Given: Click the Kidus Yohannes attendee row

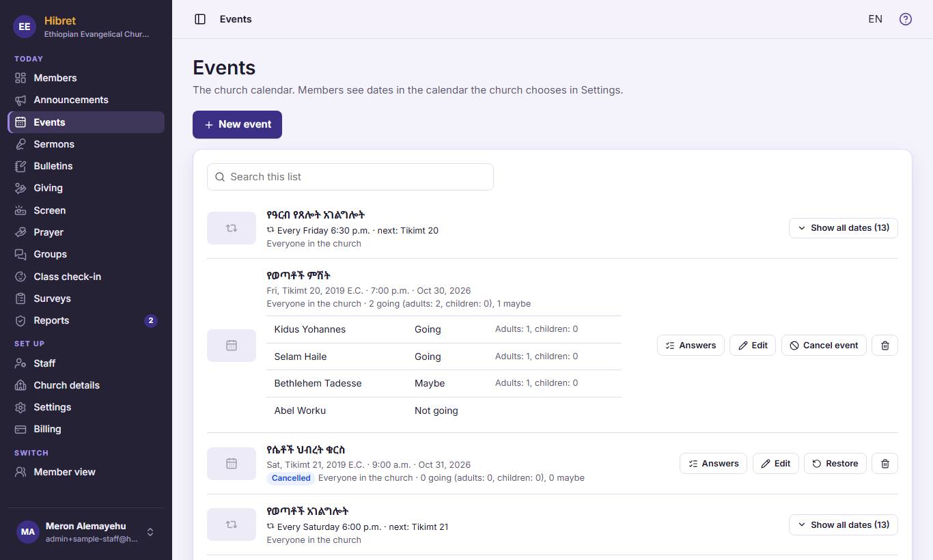Looking at the screenshot, I should (x=444, y=329).
